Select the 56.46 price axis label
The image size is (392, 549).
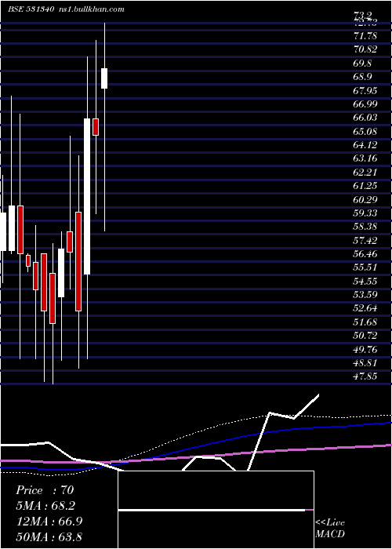(365, 254)
